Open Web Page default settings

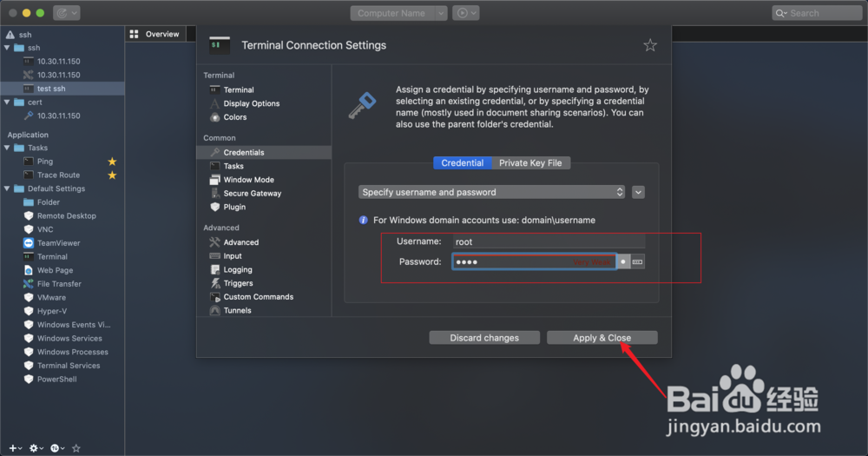point(55,270)
